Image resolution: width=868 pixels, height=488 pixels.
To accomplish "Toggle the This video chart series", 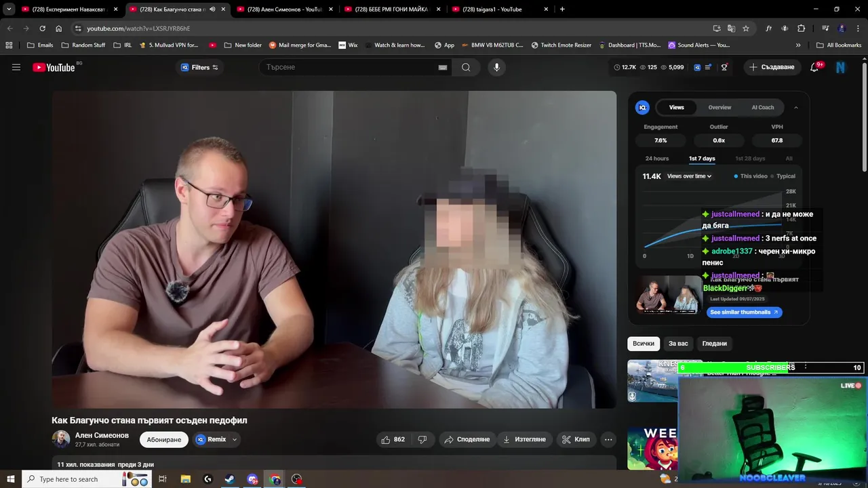I will tap(751, 176).
